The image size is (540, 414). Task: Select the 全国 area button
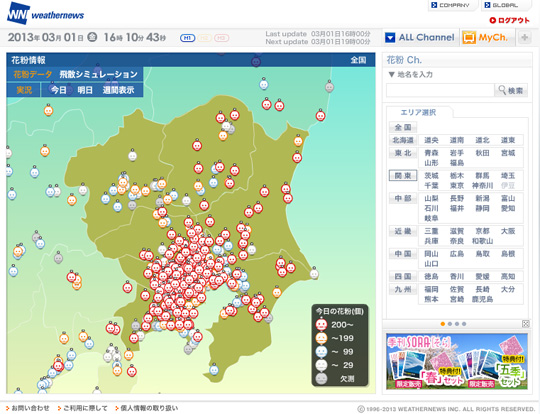(403, 127)
